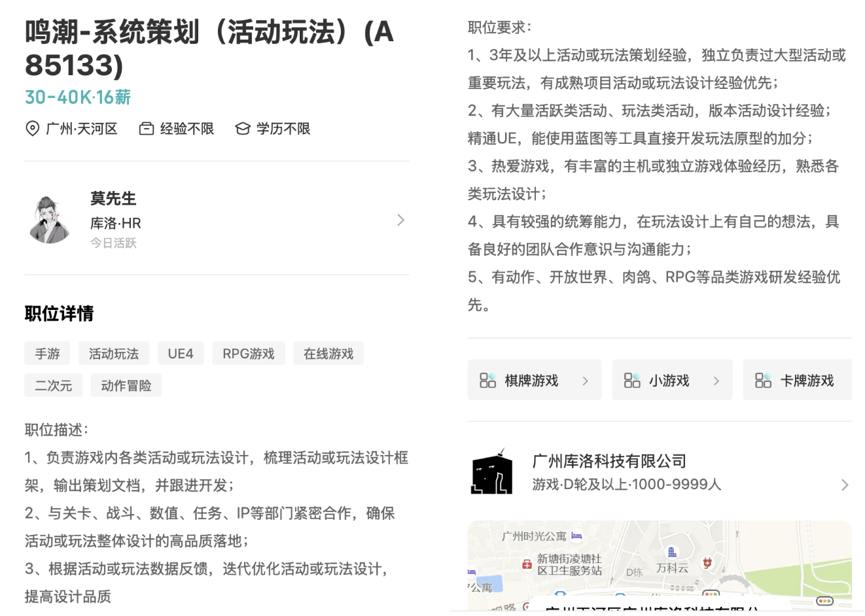Open recruiter 莫先生 avatar photo
865x616 pixels.
coord(50,220)
